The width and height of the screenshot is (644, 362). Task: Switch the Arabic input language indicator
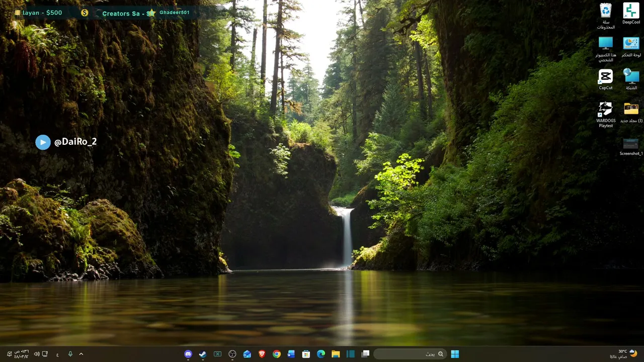57,354
